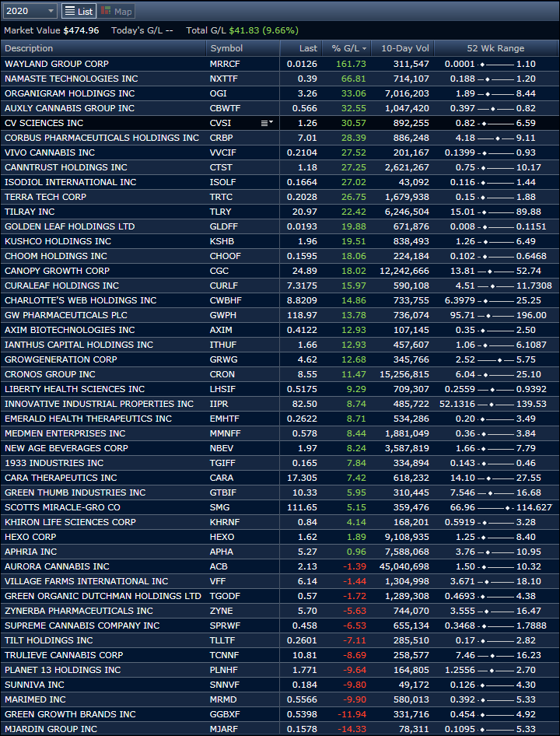Viewport: 560px width, 736px height.
Task: Sort by 10-Day Vol column header
Action: tap(402, 48)
